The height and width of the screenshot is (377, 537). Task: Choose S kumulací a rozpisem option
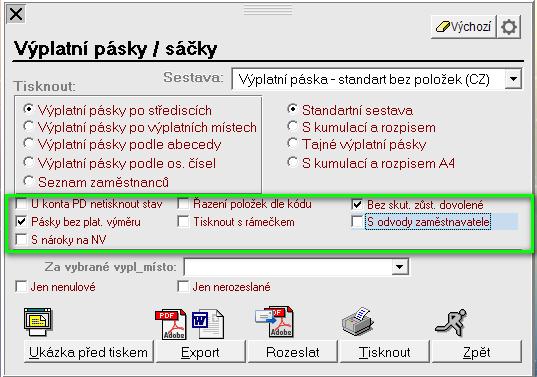(x=361, y=127)
